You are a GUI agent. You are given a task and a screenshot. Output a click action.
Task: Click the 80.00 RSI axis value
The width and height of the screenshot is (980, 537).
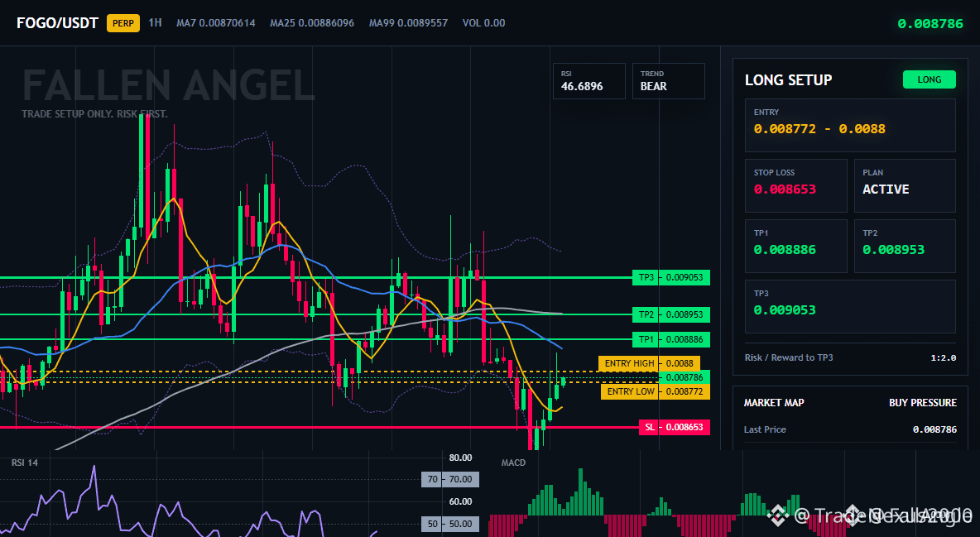point(461,458)
